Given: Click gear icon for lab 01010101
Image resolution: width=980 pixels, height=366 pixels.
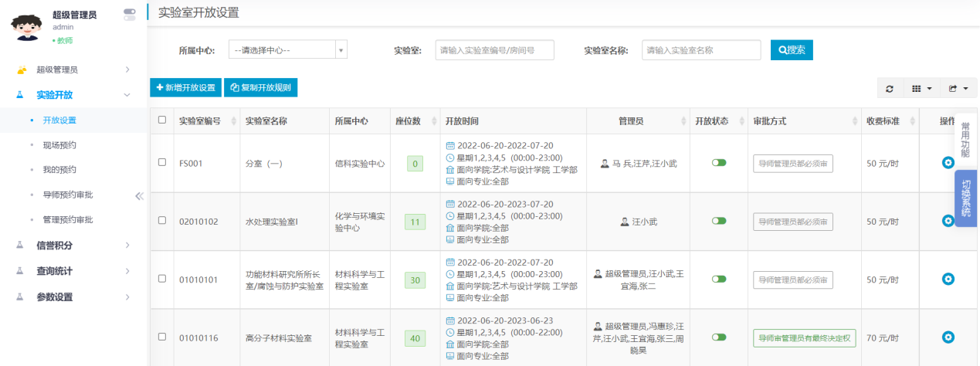Looking at the screenshot, I should (948, 279).
